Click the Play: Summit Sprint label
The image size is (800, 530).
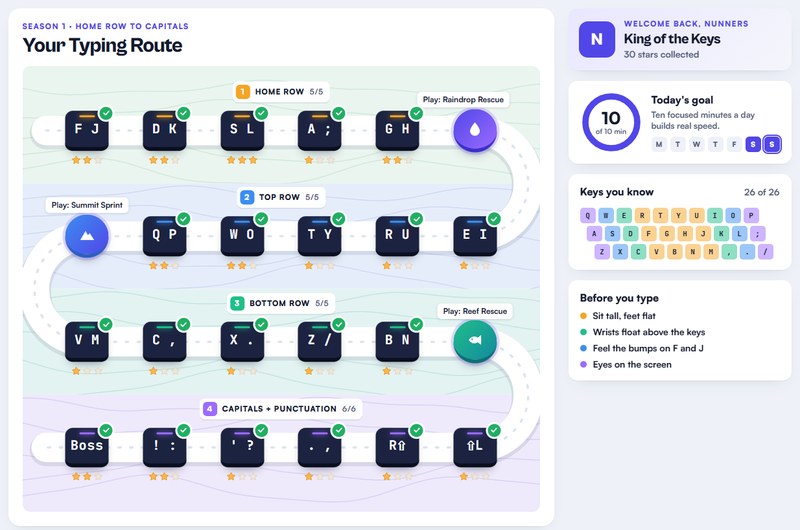87,205
